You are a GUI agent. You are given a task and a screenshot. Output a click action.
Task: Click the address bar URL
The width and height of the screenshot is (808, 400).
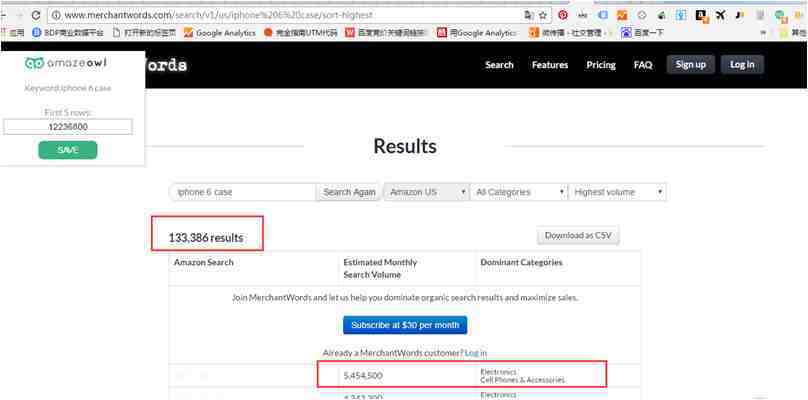(x=218, y=15)
